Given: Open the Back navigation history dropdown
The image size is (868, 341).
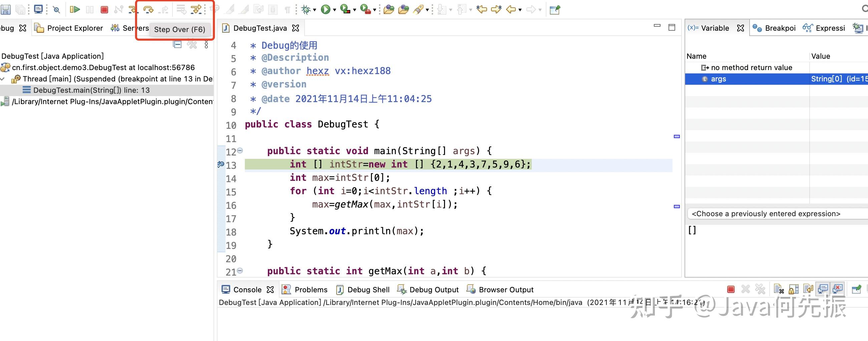Looking at the screenshot, I should (x=520, y=10).
